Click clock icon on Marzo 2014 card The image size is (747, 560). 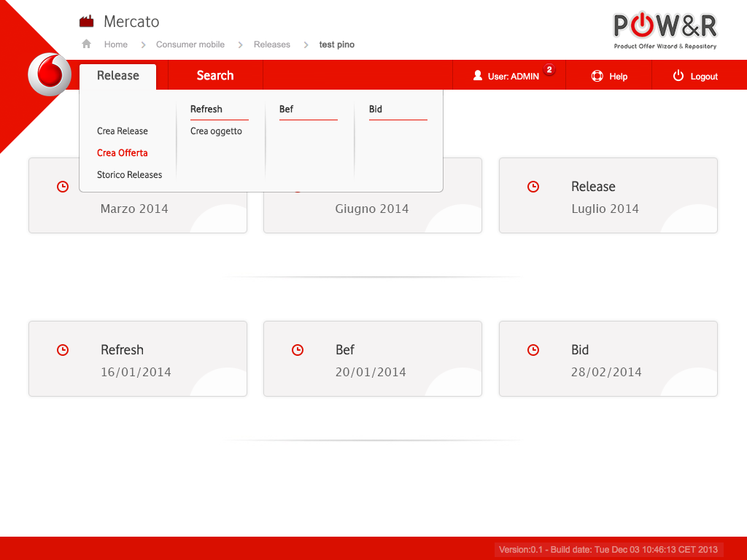click(x=63, y=187)
